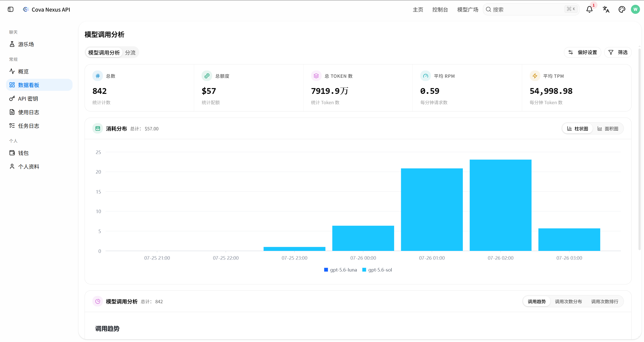
Task: Open the user avatar menu
Action: pyautogui.click(x=635, y=9)
